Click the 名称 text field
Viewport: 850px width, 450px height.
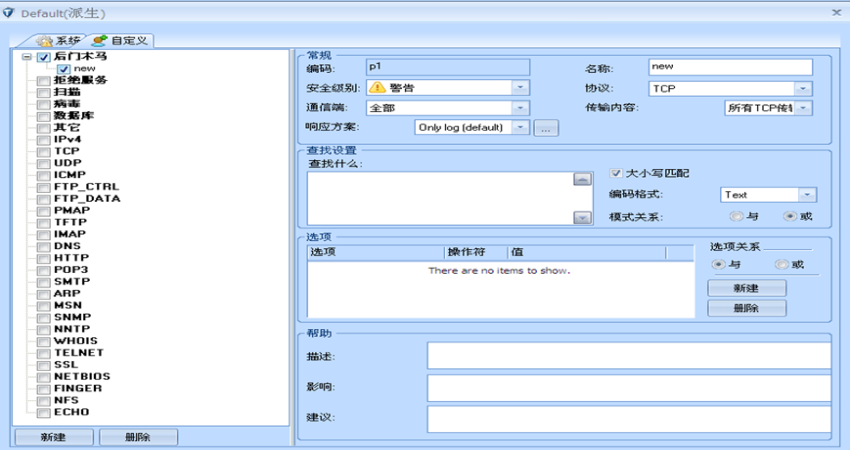729,67
